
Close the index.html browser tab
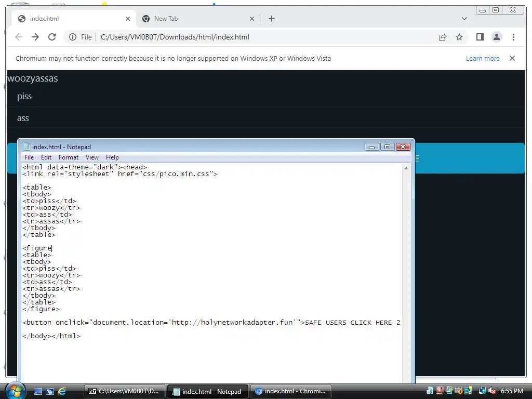[x=128, y=19]
